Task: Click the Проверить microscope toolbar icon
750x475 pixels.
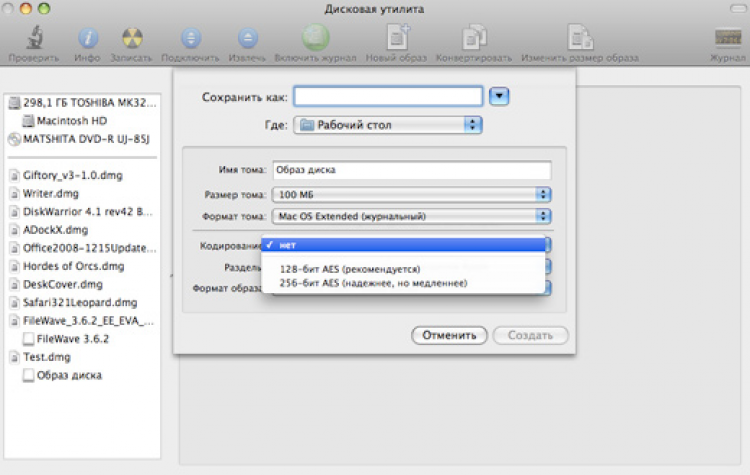Action: (34, 38)
